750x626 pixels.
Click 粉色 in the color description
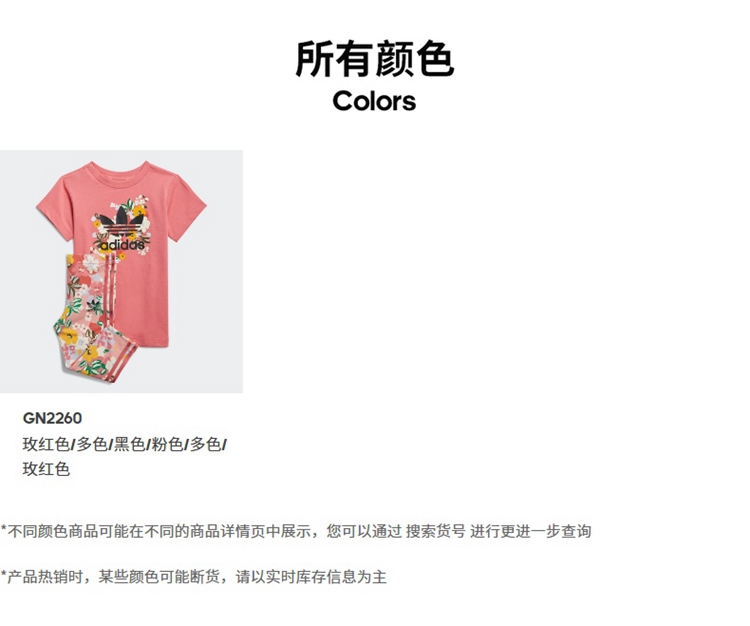point(167,444)
